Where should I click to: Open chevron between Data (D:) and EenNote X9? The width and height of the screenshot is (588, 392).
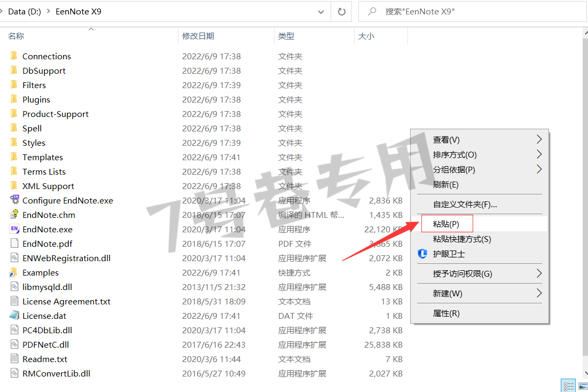(x=49, y=12)
